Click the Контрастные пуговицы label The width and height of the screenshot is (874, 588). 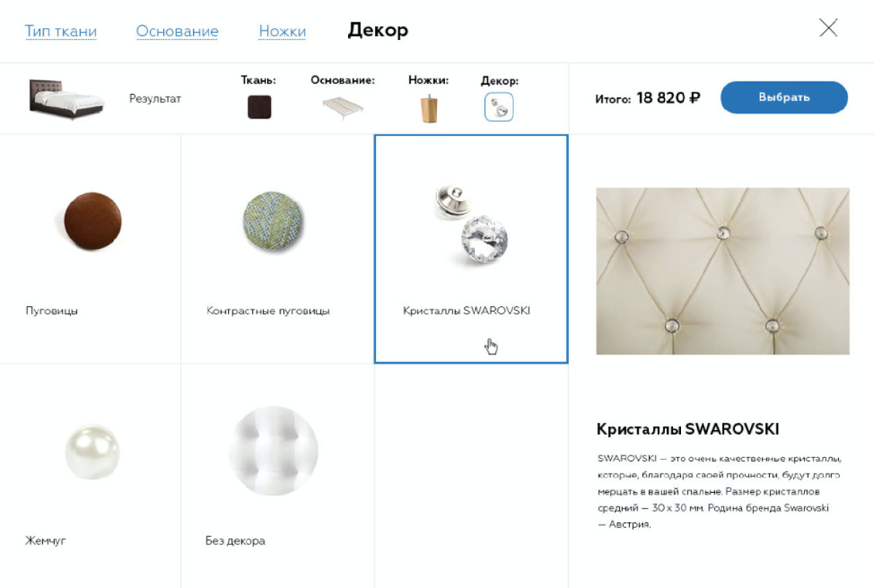268,311
